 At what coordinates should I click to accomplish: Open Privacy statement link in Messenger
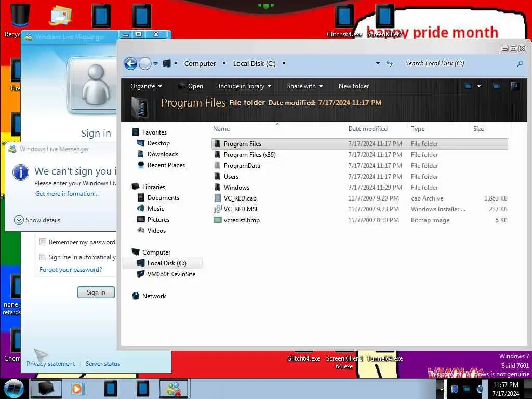50,363
